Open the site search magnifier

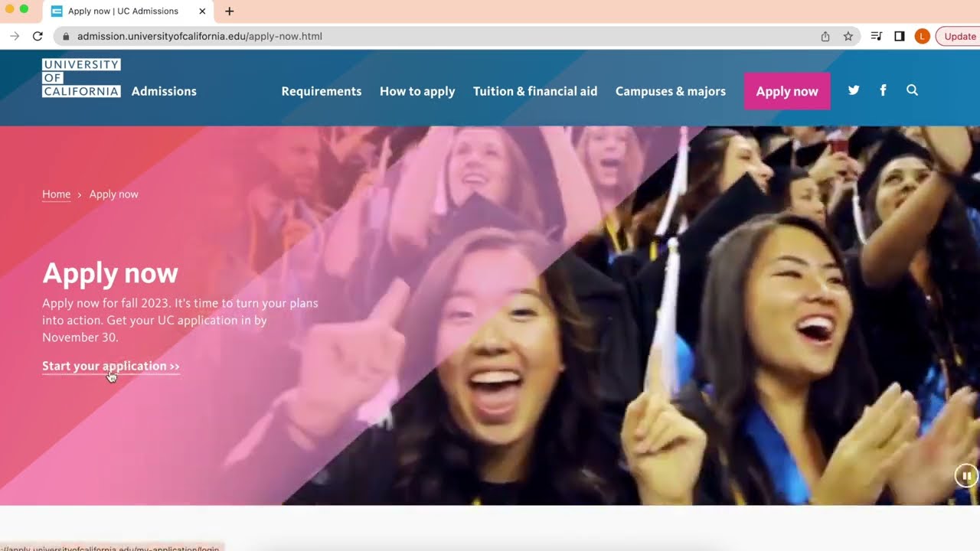click(x=912, y=90)
